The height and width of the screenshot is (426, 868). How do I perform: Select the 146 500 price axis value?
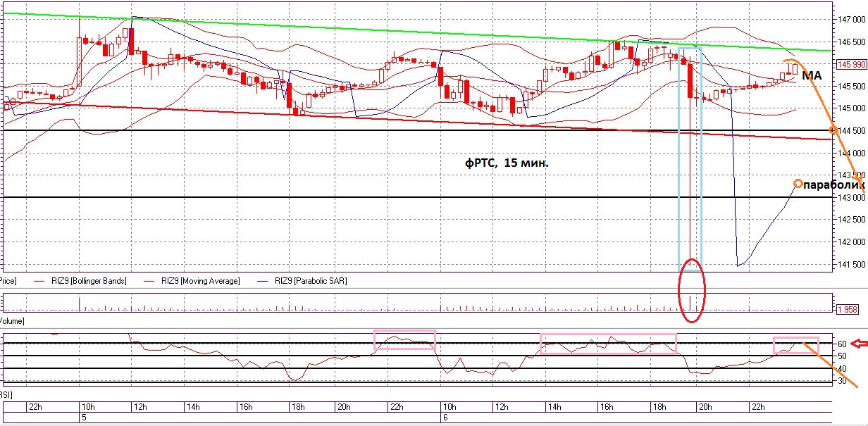tap(853, 42)
